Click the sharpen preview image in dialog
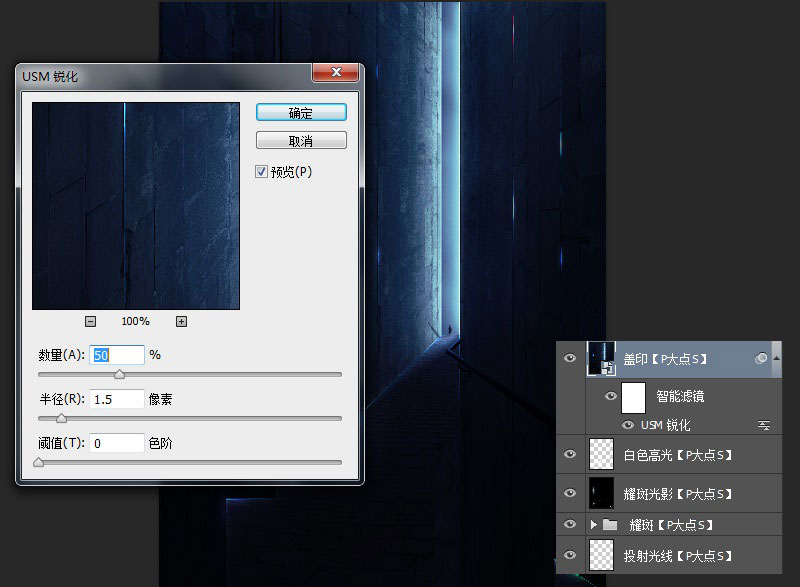The height and width of the screenshot is (587, 800). pyautogui.click(x=136, y=206)
